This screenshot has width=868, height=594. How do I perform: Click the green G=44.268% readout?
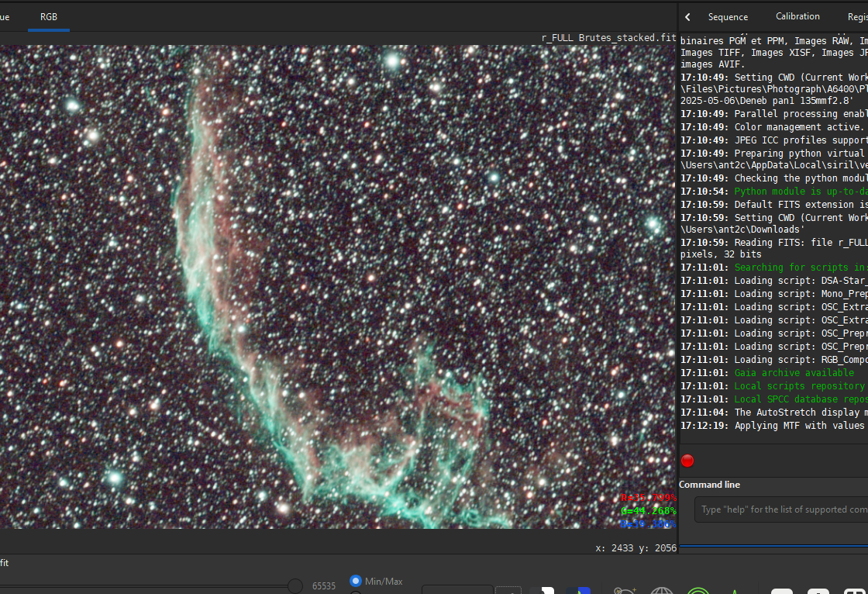(x=648, y=511)
